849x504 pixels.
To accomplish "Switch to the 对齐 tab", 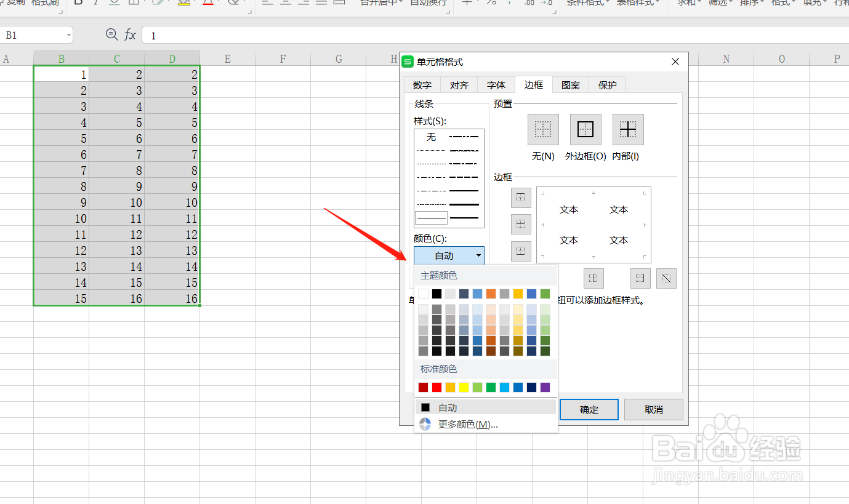I will point(459,85).
